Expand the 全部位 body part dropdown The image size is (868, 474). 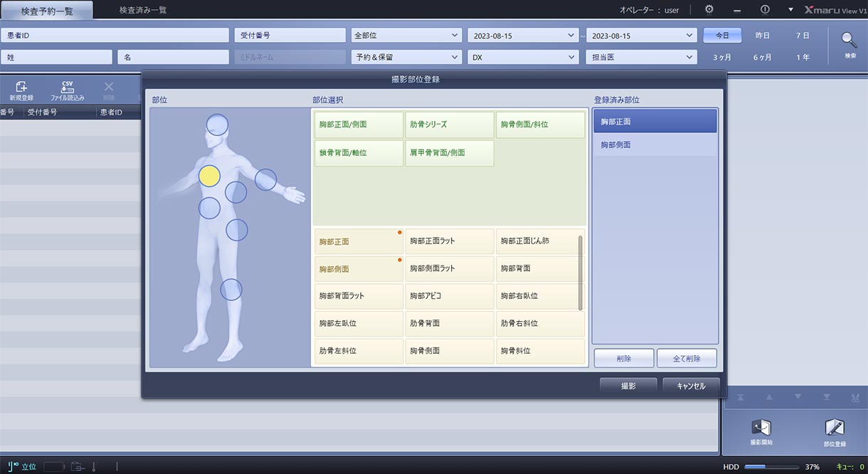click(407, 35)
